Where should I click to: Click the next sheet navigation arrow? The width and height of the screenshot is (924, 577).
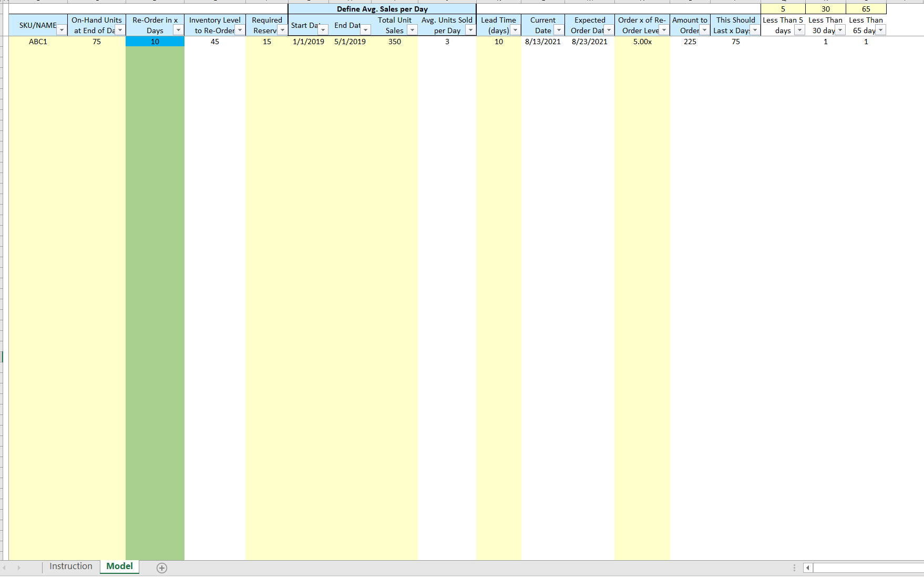(x=19, y=568)
